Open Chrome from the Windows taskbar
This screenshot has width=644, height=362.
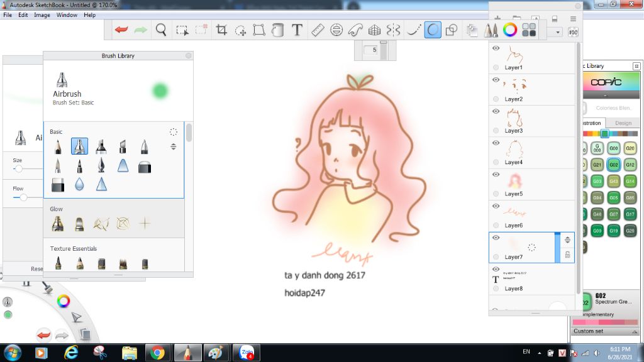pyautogui.click(x=157, y=353)
